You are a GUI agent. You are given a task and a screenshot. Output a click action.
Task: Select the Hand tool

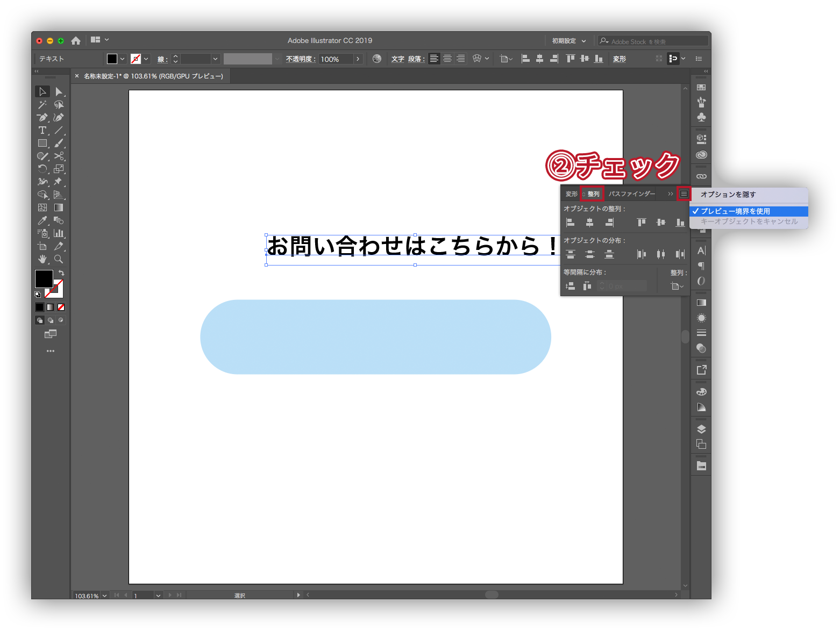point(42,260)
